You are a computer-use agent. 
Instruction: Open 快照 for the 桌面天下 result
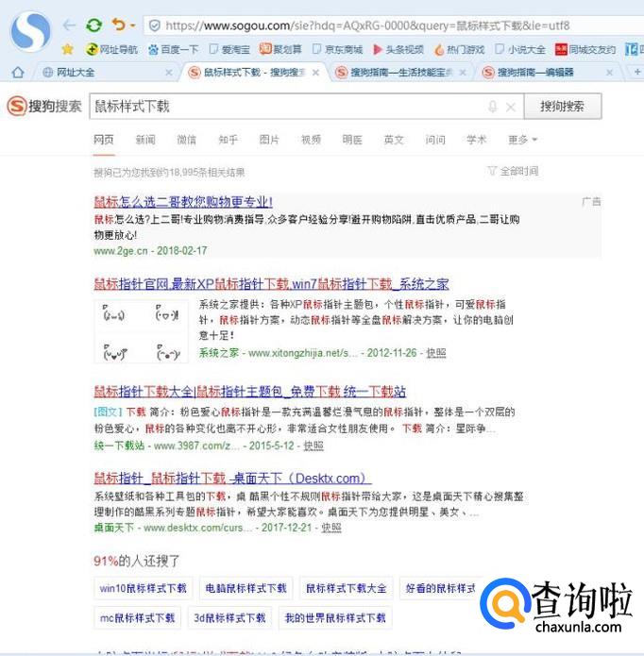click(331, 528)
